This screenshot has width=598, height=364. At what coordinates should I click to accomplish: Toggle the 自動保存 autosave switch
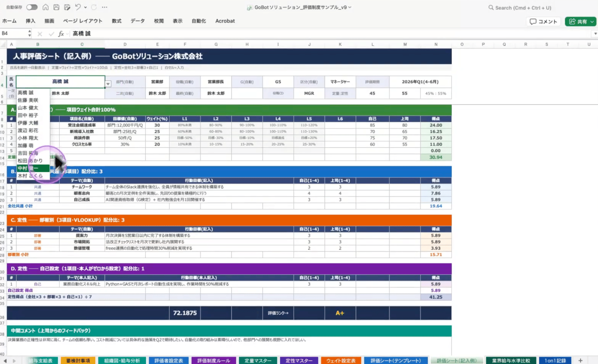point(32,7)
